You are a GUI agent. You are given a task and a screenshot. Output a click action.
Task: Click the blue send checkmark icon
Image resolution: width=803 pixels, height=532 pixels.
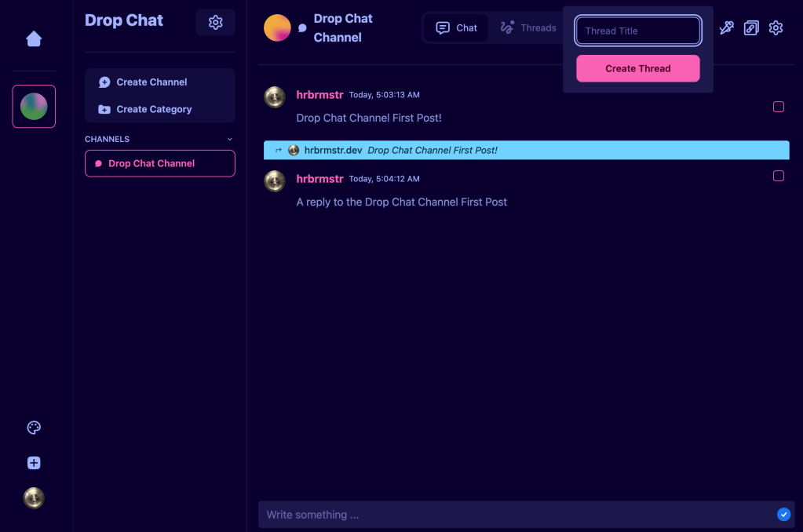783,515
